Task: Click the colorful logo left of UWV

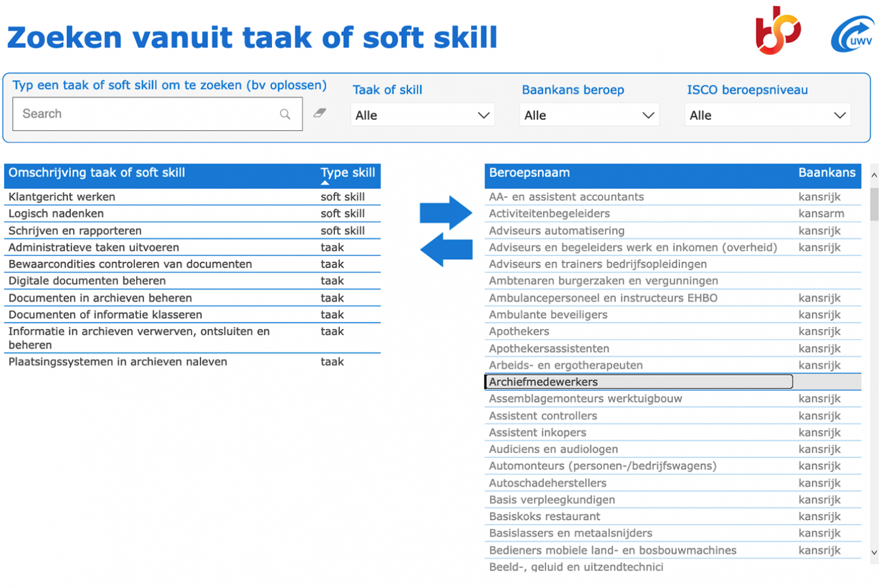Action: pyautogui.click(x=779, y=30)
